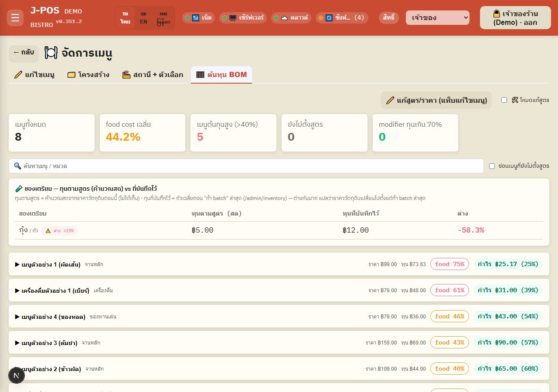Image resolution: width=558 pixels, height=392 pixels.
Task: Click the กำไร ฿31.00 (39%) badge
Action: coord(508,290)
